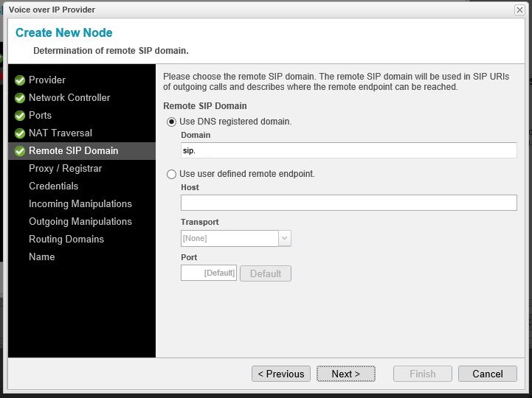The width and height of the screenshot is (532, 398).
Task: Open the Credentials wizard step
Action: [x=53, y=186]
